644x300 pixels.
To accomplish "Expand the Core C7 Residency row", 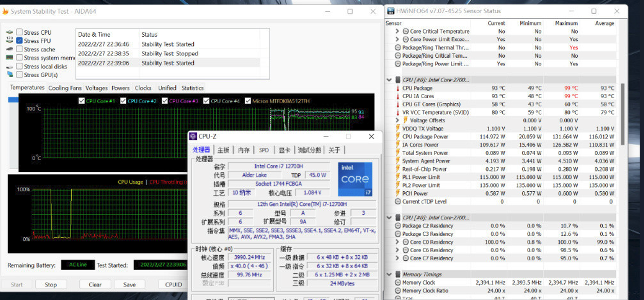I will click(x=397, y=258).
